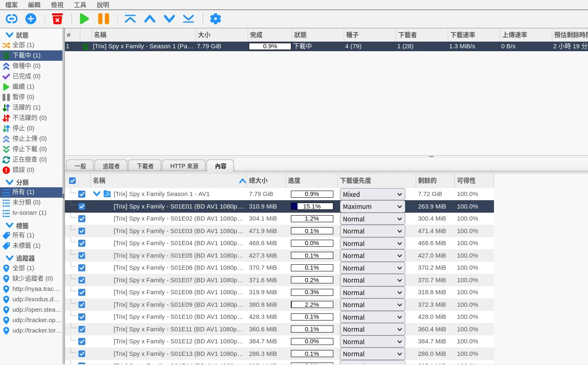
Task: Move torrent to bottom of queue
Action: pos(189,19)
